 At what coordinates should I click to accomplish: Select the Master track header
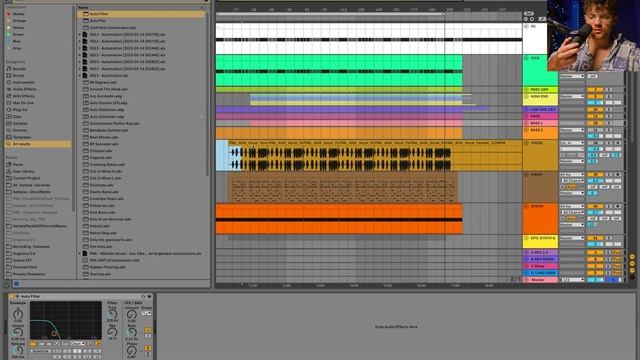coord(540,280)
